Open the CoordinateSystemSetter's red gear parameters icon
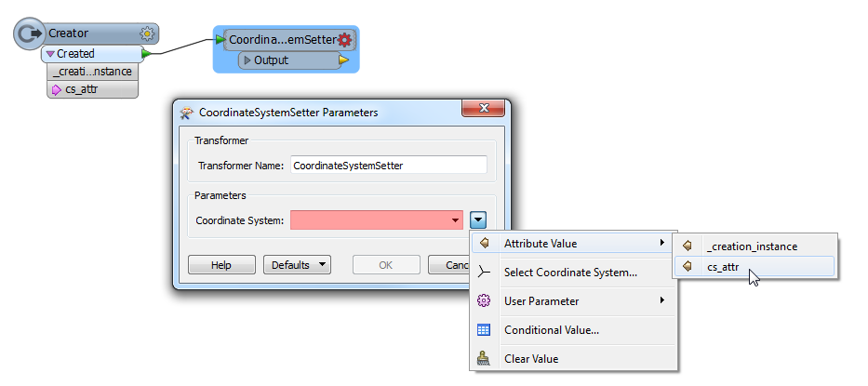Viewport: 868px width, 386px height. [x=345, y=40]
